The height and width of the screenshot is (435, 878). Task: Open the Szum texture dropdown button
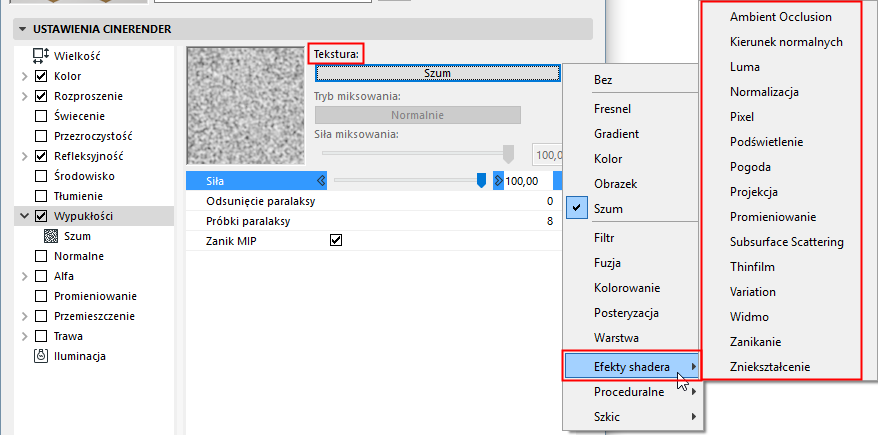pos(437,73)
